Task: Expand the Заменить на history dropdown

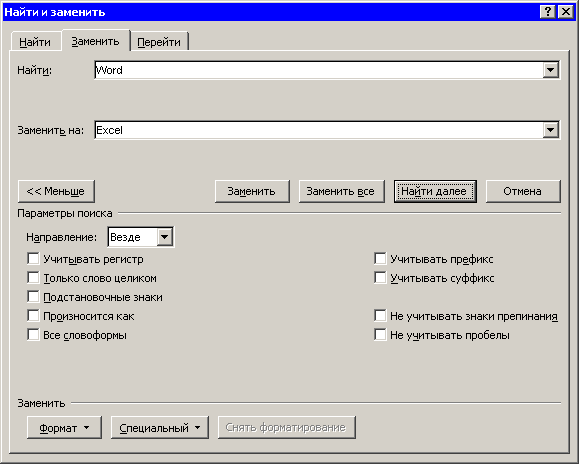Action: pyautogui.click(x=550, y=130)
